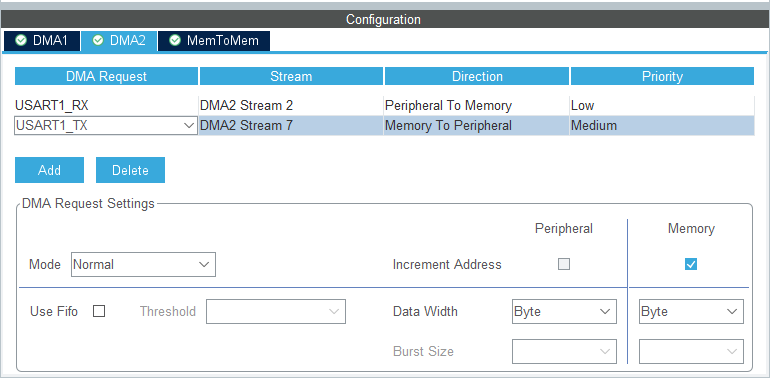The height and width of the screenshot is (378, 770).
Task: Click the Medium priority cell
Action: pos(661,126)
